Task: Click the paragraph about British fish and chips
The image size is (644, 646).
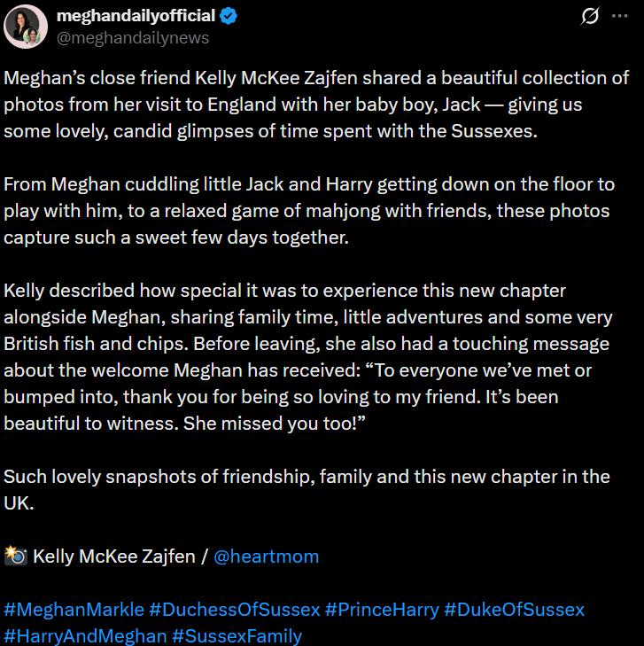Action: (308, 357)
